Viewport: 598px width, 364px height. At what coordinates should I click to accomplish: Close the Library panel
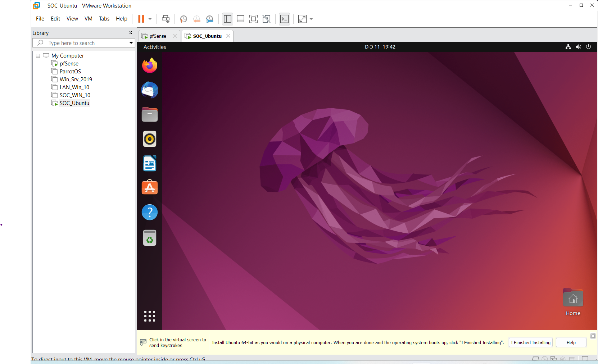click(x=131, y=33)
